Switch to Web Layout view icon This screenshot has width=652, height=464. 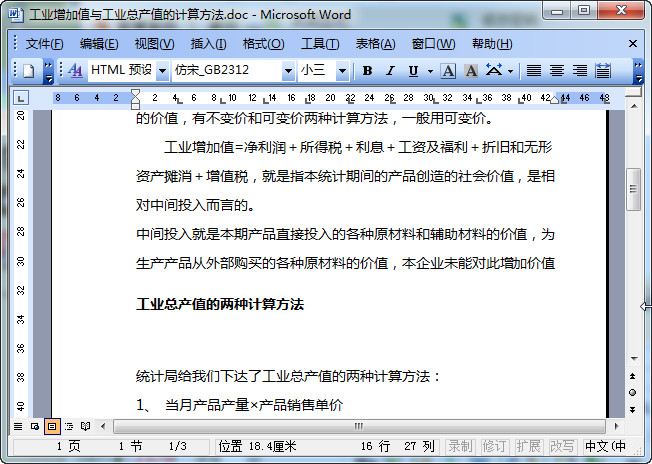pos(35,426)
